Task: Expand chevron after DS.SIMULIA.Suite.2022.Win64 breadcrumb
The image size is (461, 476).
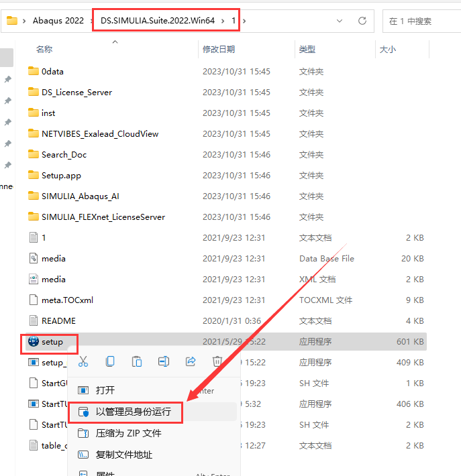Action: click(x=223, y=21)
